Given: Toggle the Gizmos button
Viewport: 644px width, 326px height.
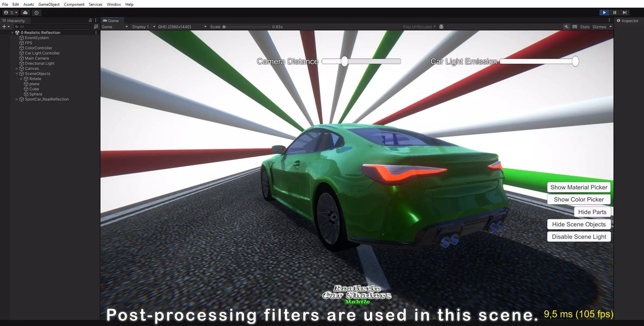Looking at the screenshot, I should click(599, 27).
